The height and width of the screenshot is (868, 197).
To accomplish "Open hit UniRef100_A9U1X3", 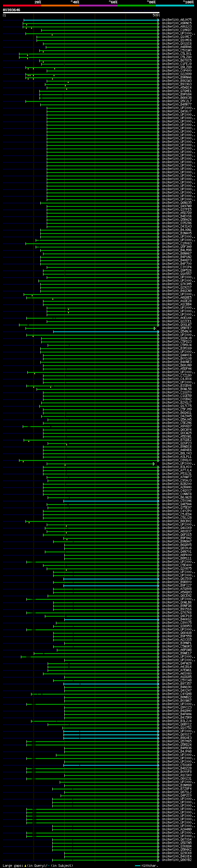I will point(177,26).
